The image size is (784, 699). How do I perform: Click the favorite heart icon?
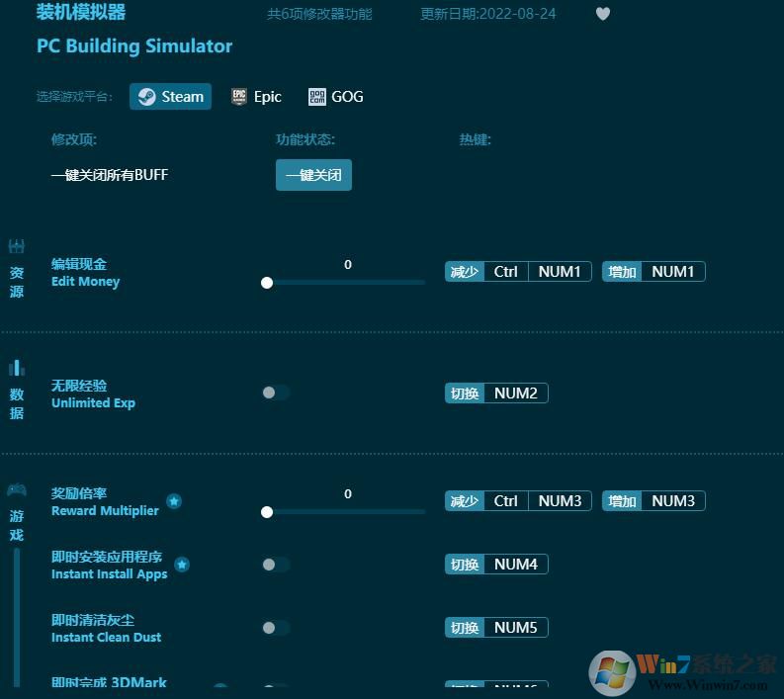(x=602, y=14)
